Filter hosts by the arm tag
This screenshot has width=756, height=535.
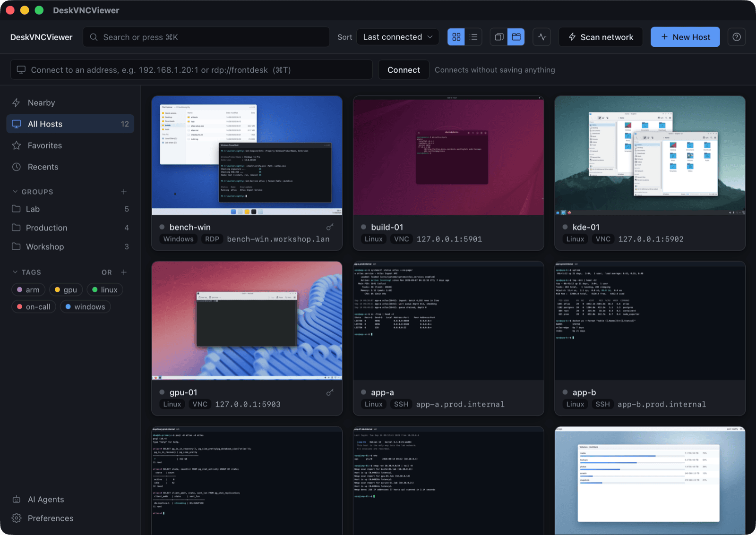pos(28,290)
